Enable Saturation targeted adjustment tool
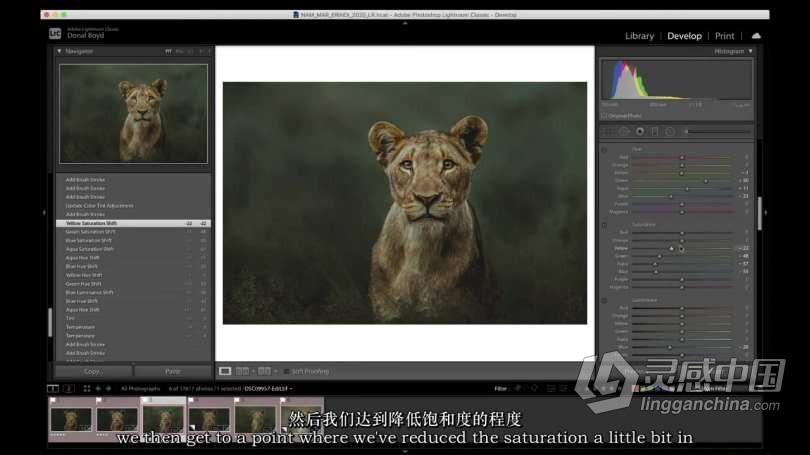Screen dimensions: 810x455 pos(604,225)
